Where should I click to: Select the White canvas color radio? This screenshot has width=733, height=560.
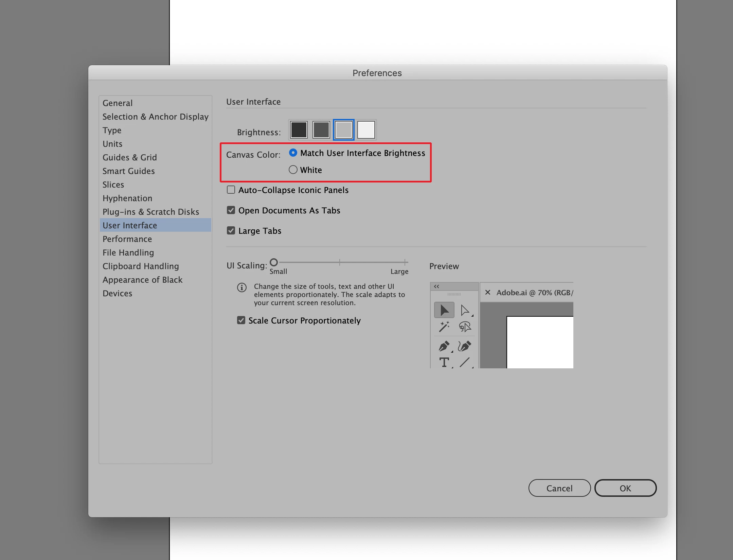click(x=293, y=170)
